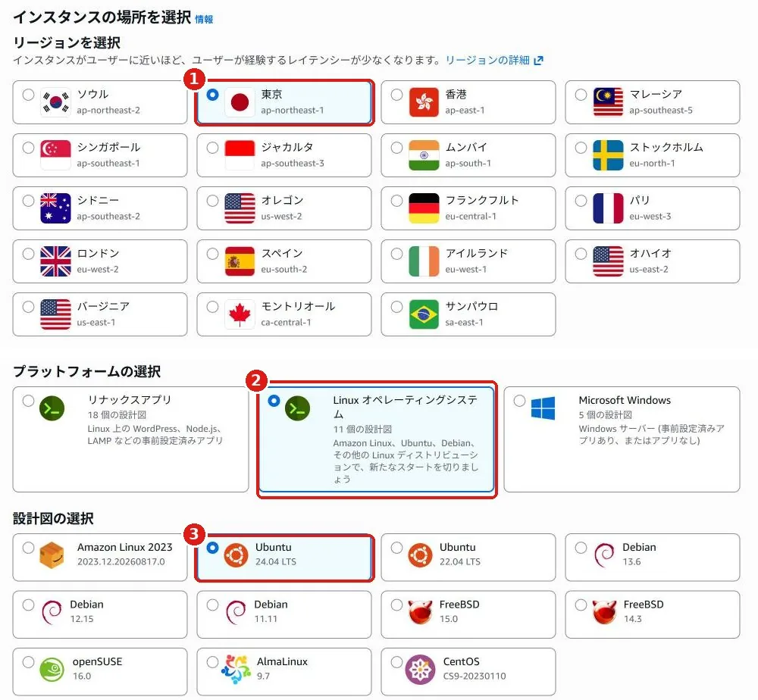This screenshot has height=700, width=758.
Task: Click the Ireland flag icon
Action: 424,261
